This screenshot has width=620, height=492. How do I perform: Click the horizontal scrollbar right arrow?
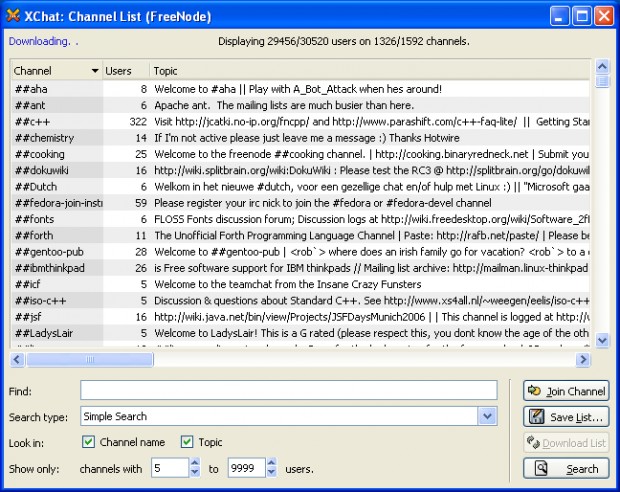[x=583, y=360]
